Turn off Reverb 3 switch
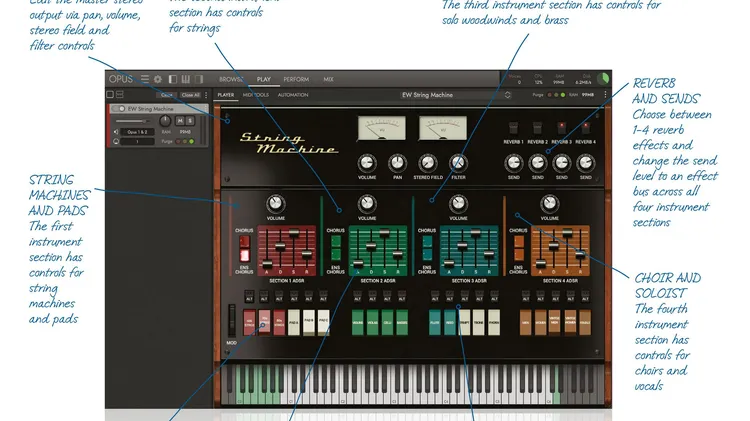 pyautogui.click(x=562, y=128)
